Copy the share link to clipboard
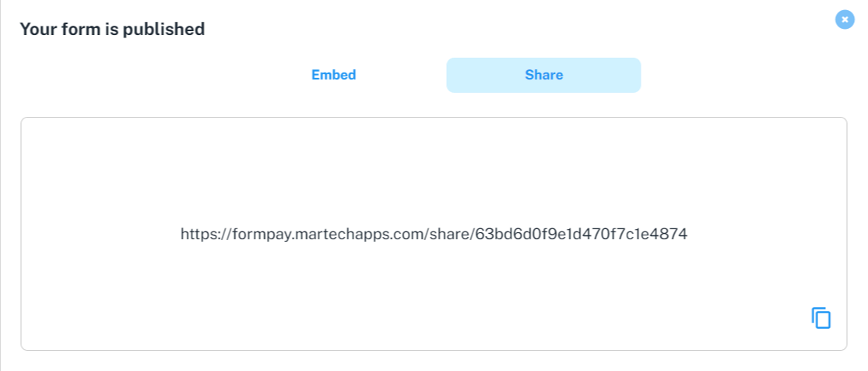The height and width of the screenshot is (371, 868). click(x=821, y=318)
